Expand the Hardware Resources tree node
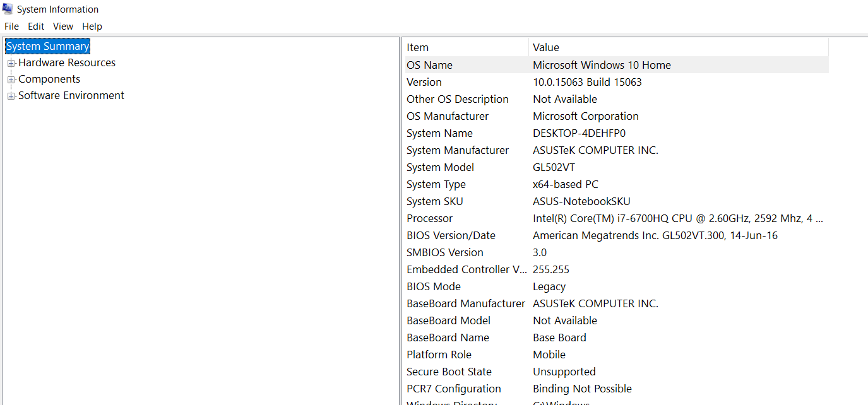This screenshot has width=868, height=405. click(11, 63)
